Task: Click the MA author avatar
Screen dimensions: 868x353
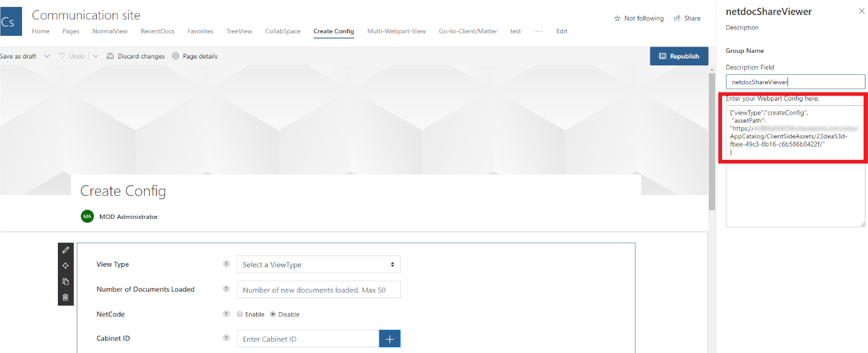Action: [x=87, y=216]
